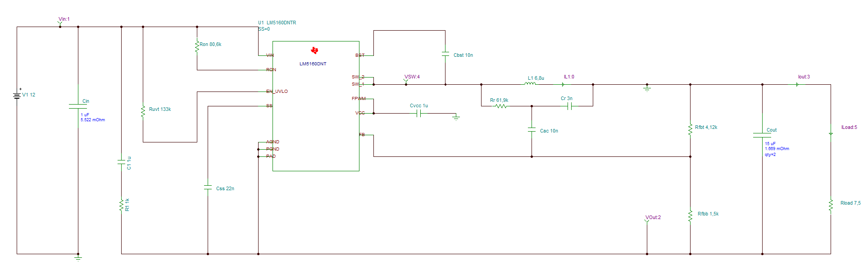The height and width of the screenshot is (270, 868).
Task: Click the Texas Instruments logo on the IC
Action: [314, 50]
